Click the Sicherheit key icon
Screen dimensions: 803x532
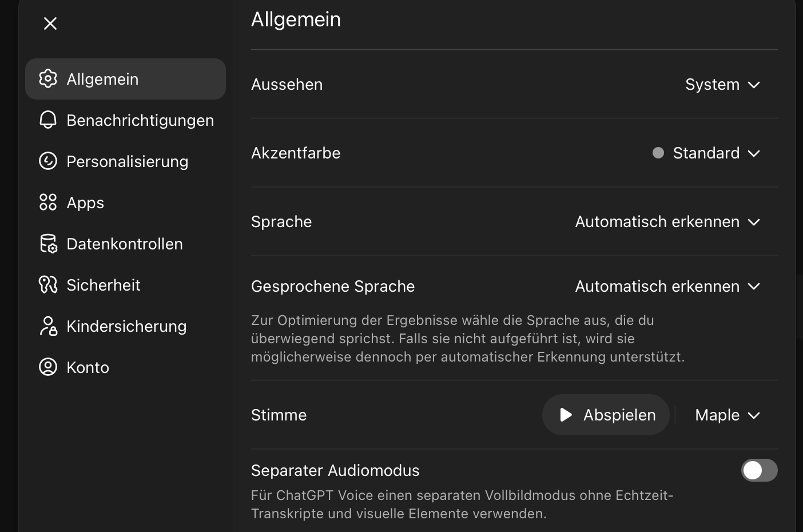pos(48,285)
